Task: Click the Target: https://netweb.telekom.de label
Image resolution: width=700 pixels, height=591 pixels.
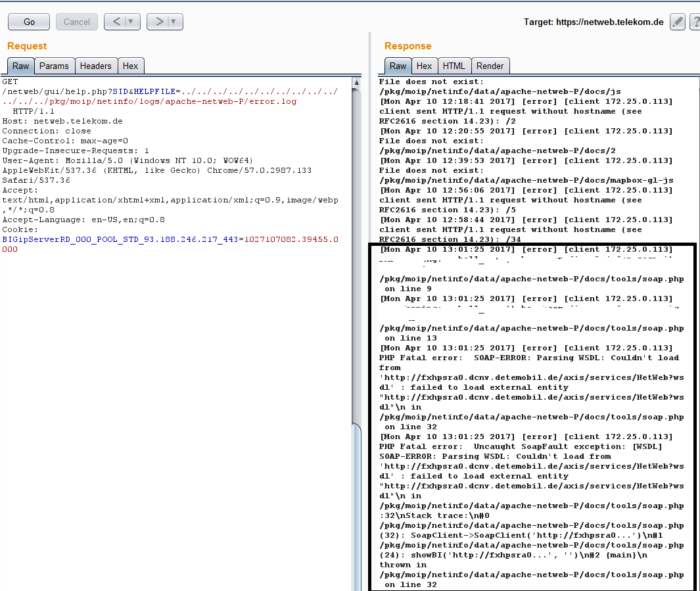Action: [x=594, y=22]
